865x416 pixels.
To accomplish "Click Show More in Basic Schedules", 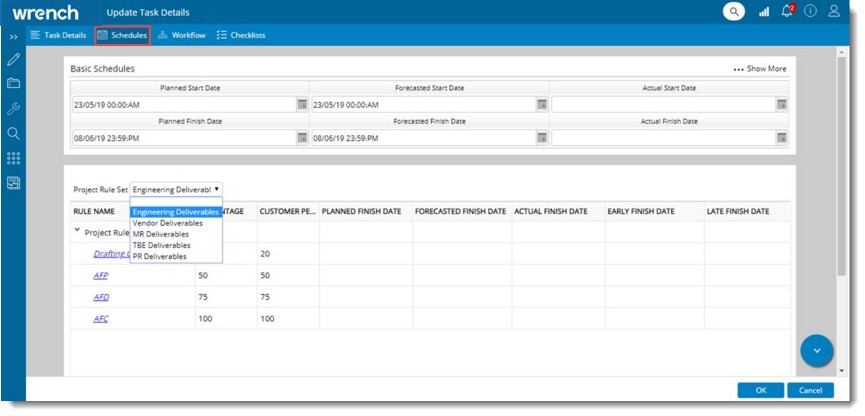I will 760,69.
